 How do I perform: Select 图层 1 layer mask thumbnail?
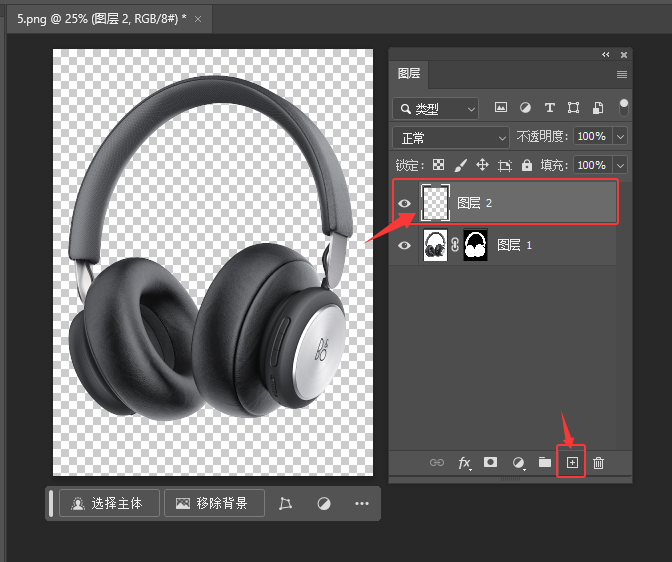[475, 245]
